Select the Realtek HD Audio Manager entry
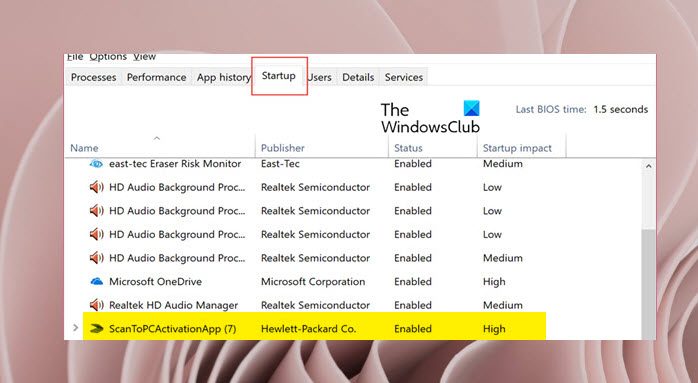698x383 pixels. 174,305
